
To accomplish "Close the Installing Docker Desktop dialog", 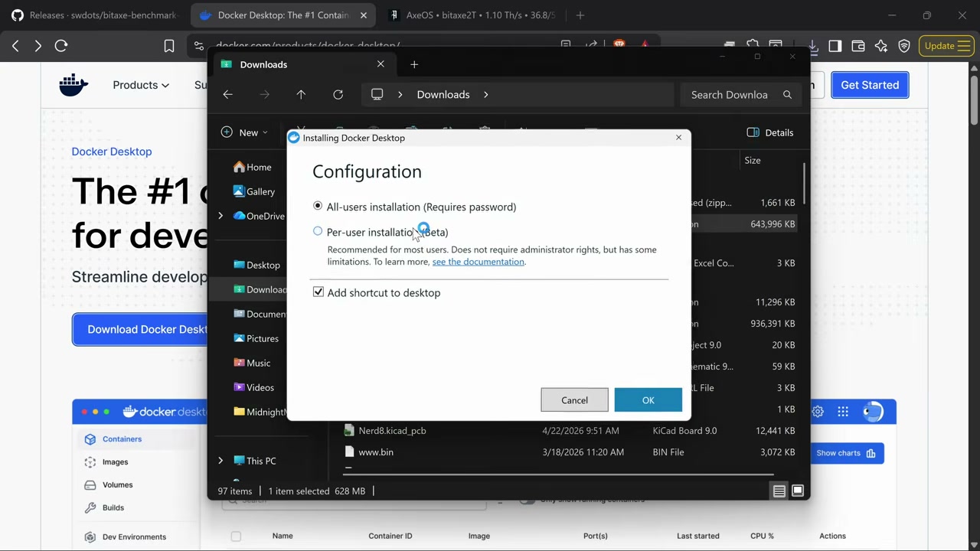I will [x=678, y=138].
